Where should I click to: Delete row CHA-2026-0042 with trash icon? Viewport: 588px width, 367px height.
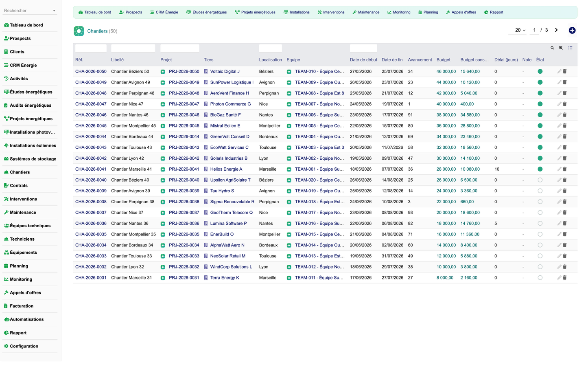tap(565, 158)
